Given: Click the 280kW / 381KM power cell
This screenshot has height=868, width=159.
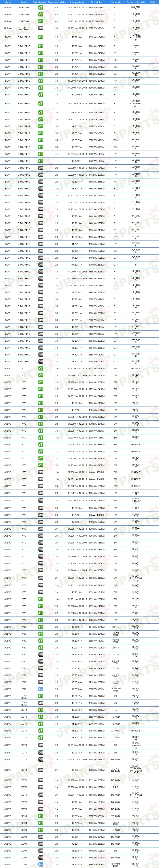Looking at the screenshot, I should [97, 299].
